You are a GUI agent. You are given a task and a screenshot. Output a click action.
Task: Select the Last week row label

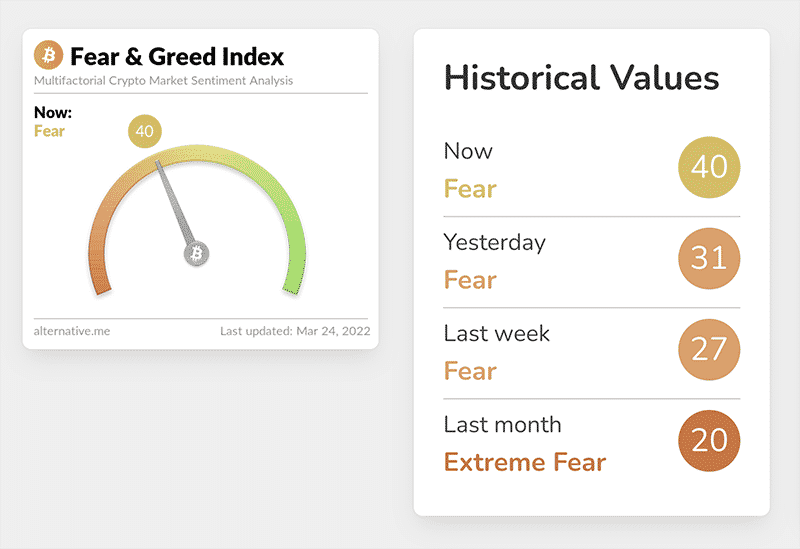point(496,333)
